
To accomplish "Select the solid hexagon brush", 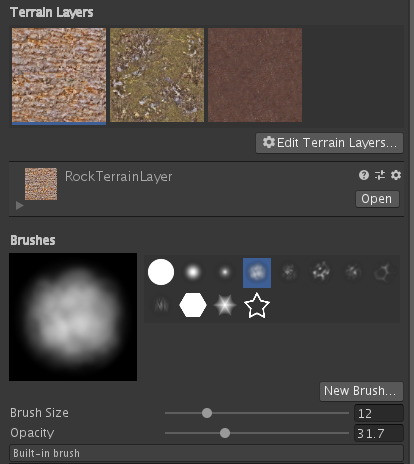I will pyautogui.click(x=193, y=305).
